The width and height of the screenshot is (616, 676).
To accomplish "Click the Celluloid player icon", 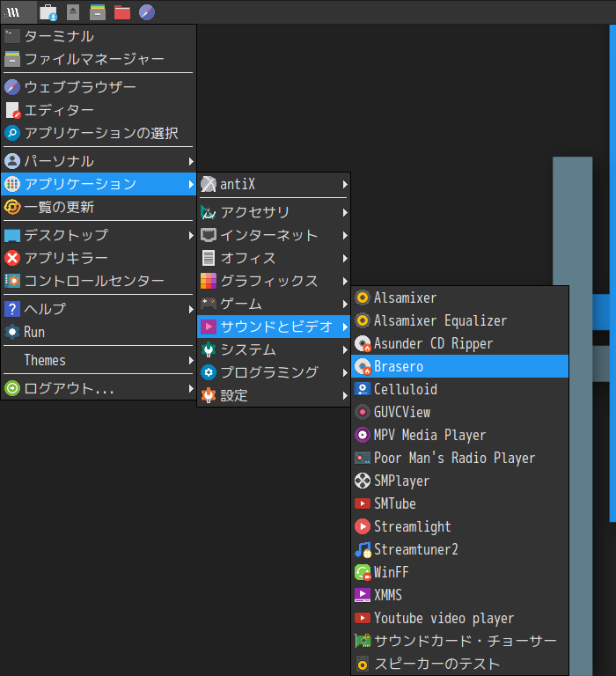I will point(363,389).
